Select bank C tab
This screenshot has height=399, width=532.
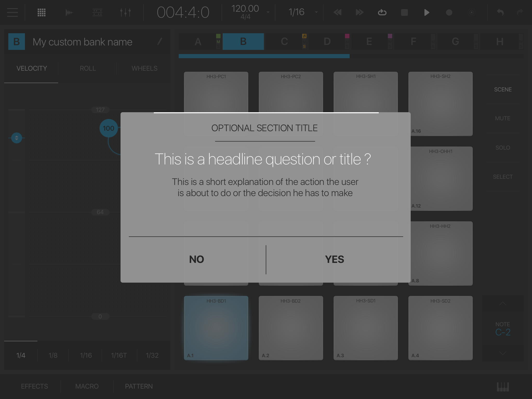tap(284, 42)
